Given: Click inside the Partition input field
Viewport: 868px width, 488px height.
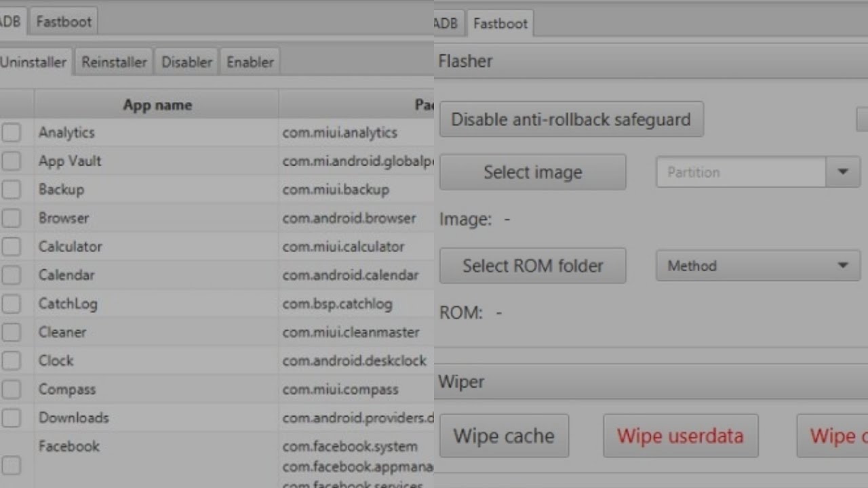Looking at the screenshot, I should tap(741, 172).
